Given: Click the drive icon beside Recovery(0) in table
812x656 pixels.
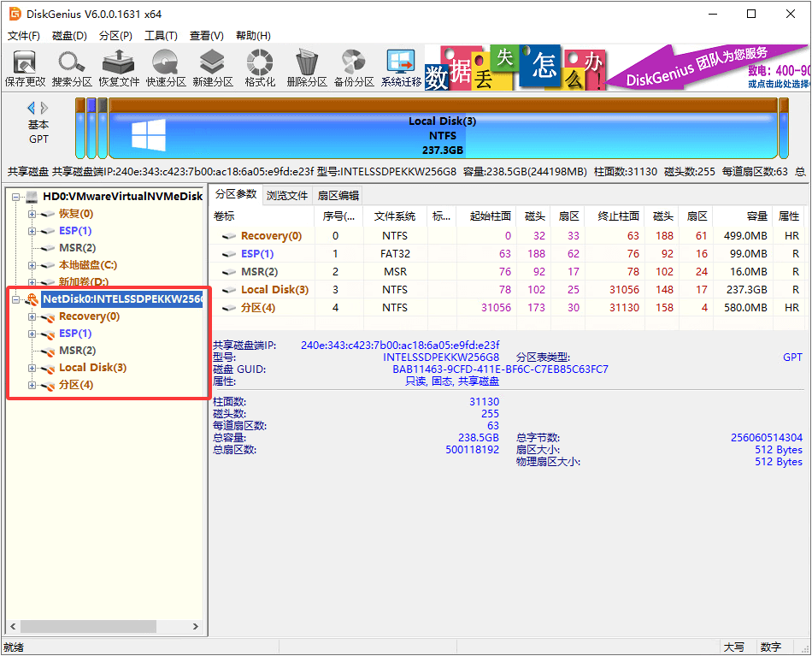Looking at the screenshot, I should 229,236.
